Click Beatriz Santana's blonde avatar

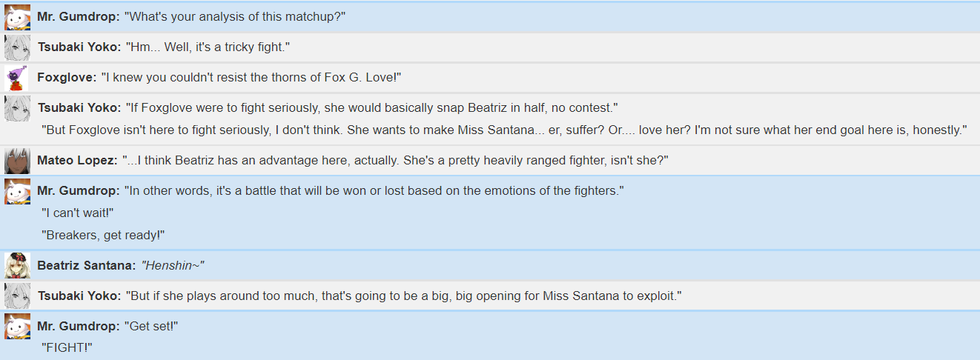18,265
